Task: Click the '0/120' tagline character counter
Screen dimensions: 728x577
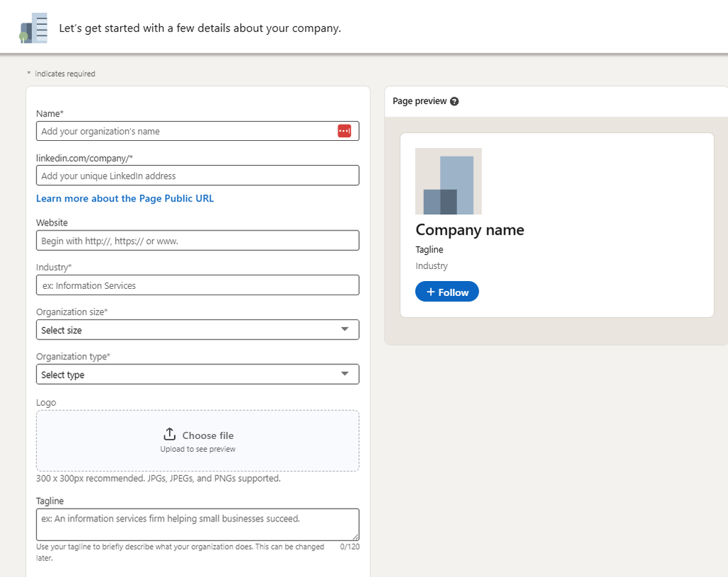Action: coord(350,547)
